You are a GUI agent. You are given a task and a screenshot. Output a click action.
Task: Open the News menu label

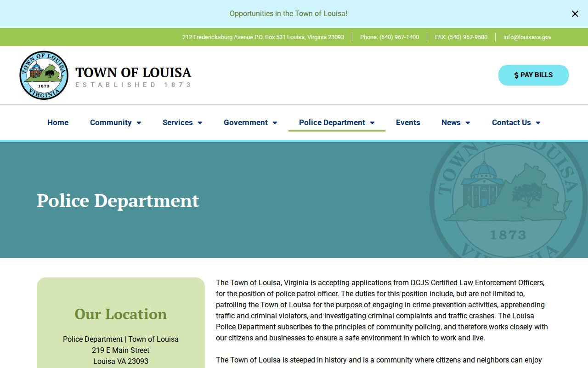click(x=451, y=122)
